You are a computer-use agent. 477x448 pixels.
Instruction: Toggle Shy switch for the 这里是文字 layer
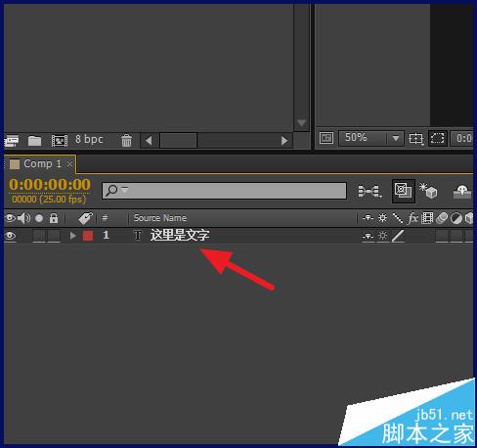tap(368, 236)
